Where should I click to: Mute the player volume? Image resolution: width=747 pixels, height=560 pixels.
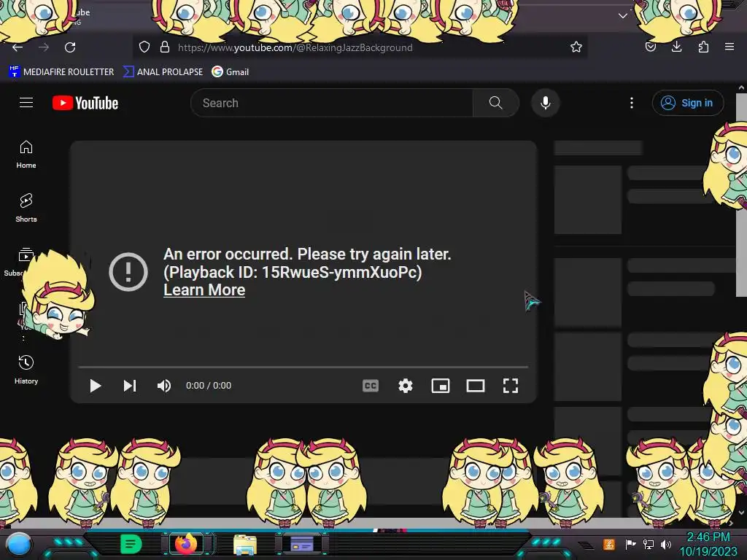(164, 386)
